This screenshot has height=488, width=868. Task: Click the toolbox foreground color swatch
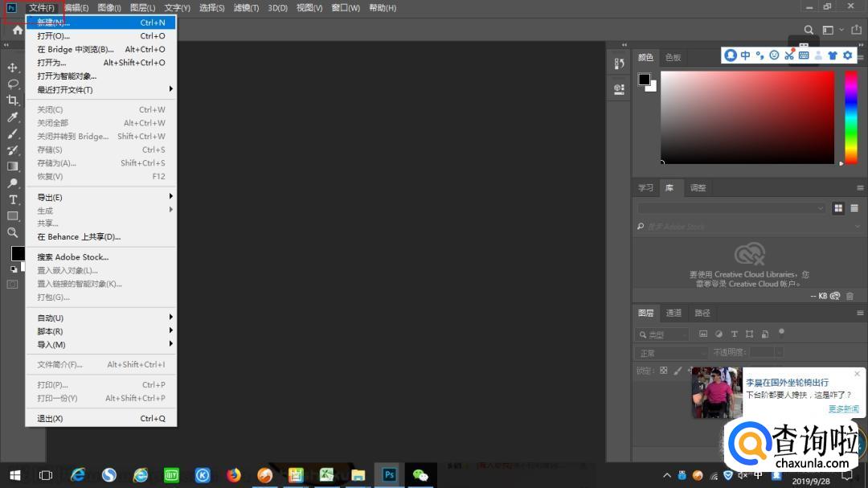tap(17, 252)
